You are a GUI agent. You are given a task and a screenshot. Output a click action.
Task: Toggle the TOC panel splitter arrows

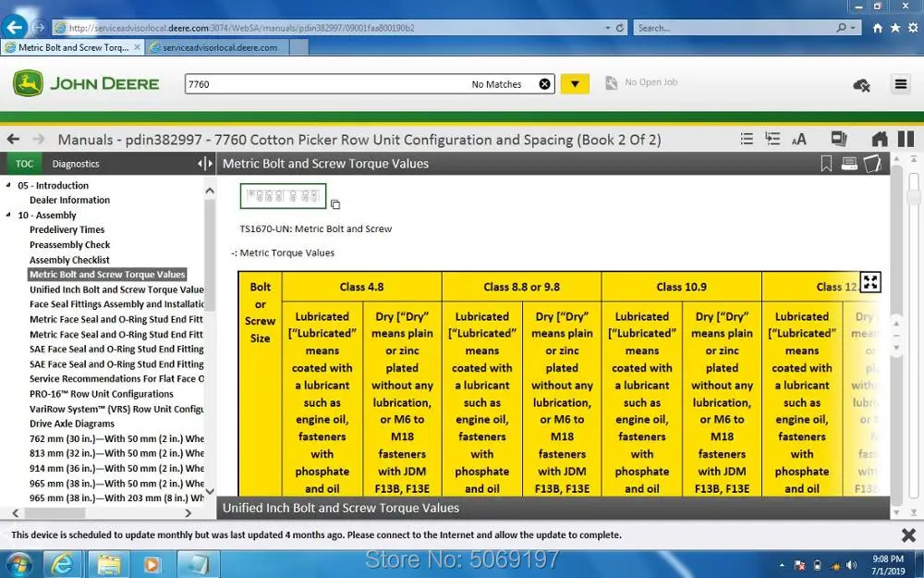coord(205,164)
